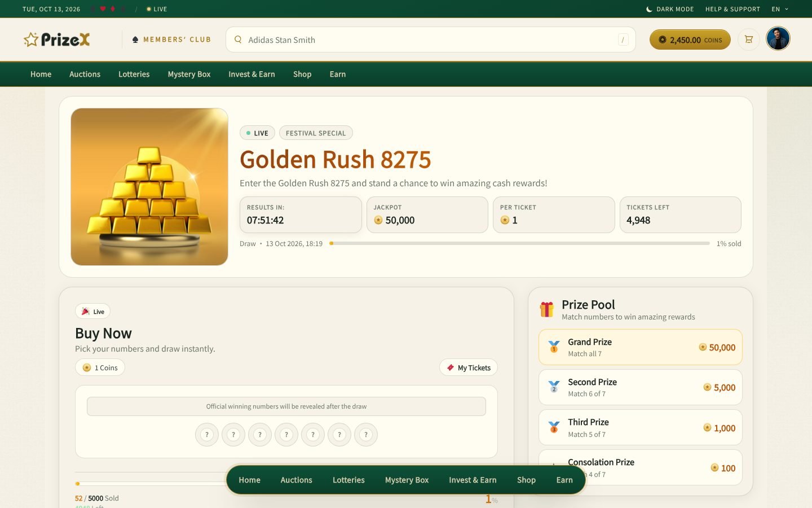Screen dimensions: 812x508
Task: Click the Grand Prize gold medal icon
Action: 554,347
